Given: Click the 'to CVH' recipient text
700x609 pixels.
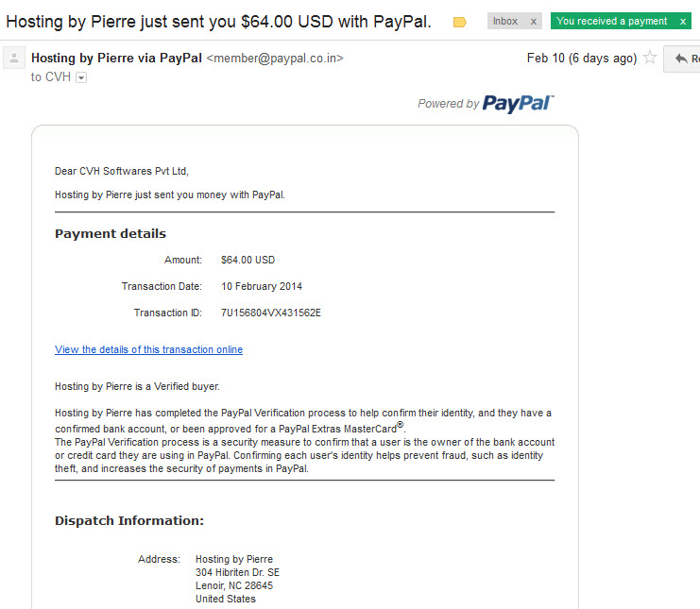Looking at the screenshot, I should [51, 77].
